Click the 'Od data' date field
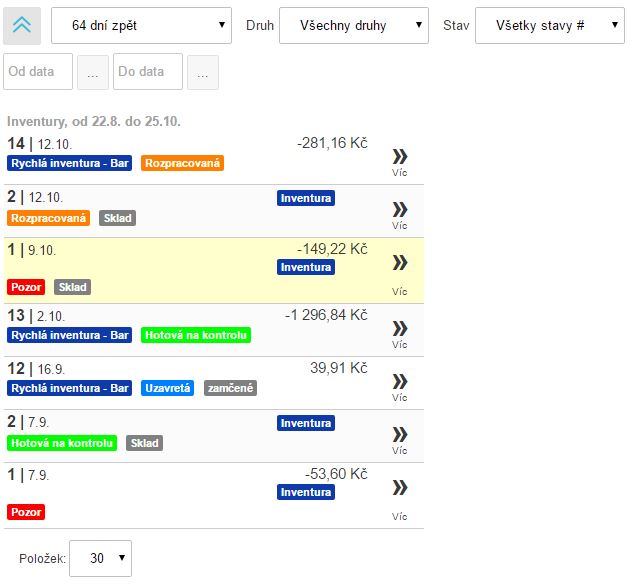The image size is (633, 586). pos(38,72)
